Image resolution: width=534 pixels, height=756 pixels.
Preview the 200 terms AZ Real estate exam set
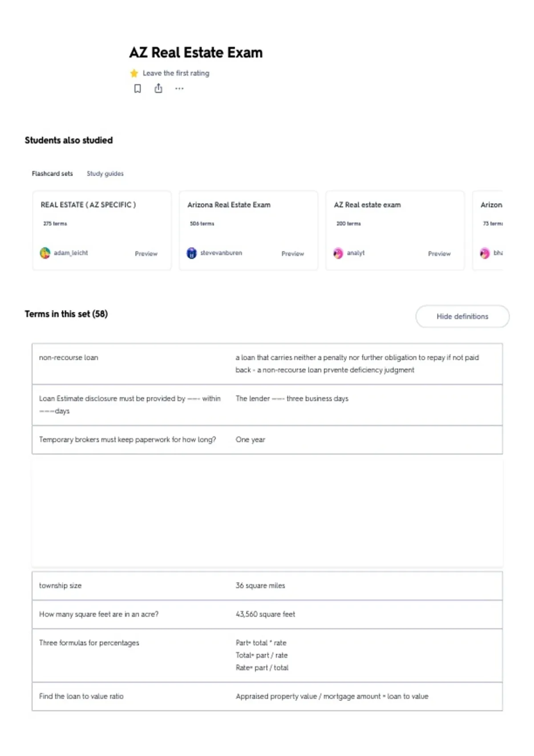(x=439, y=253)
